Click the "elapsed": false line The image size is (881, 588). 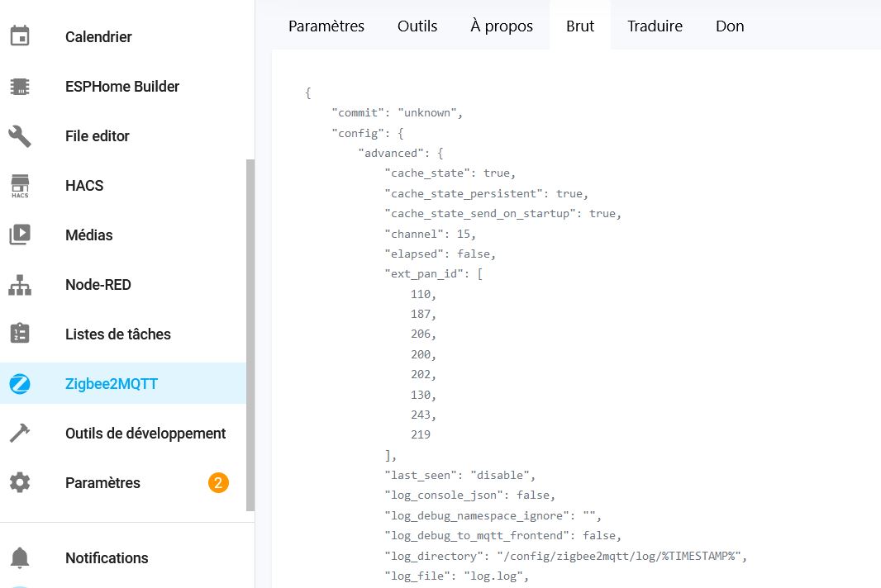tap(440, 254)
